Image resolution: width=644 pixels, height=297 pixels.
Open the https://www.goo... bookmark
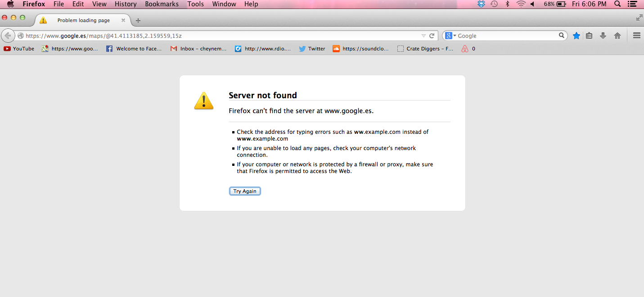pyautogui.click(x=70, y=49)
